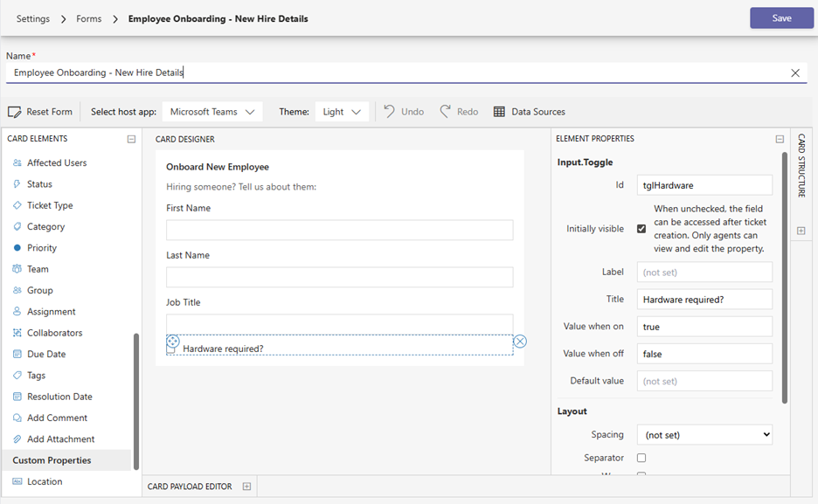Open Data Sources table icon
Image resolution: width=818 pixels, height=504 pixels.
[x=499, y=112]
